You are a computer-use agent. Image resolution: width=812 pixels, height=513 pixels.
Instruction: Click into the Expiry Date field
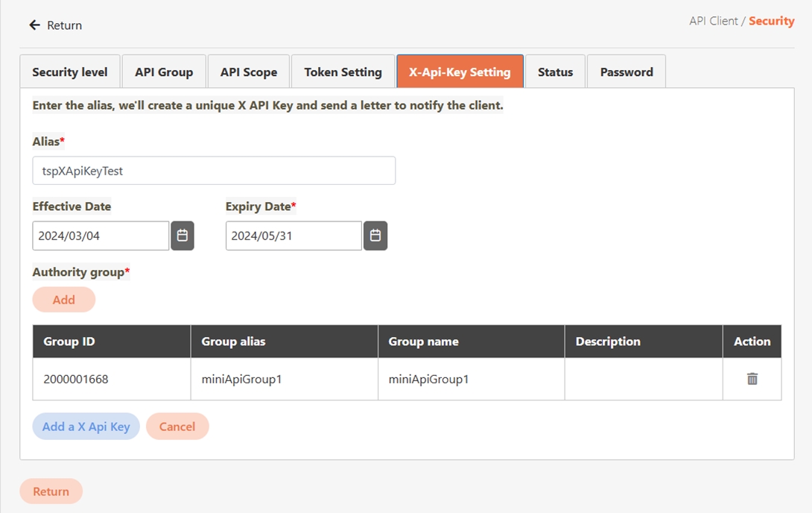[x=294, y=236]
